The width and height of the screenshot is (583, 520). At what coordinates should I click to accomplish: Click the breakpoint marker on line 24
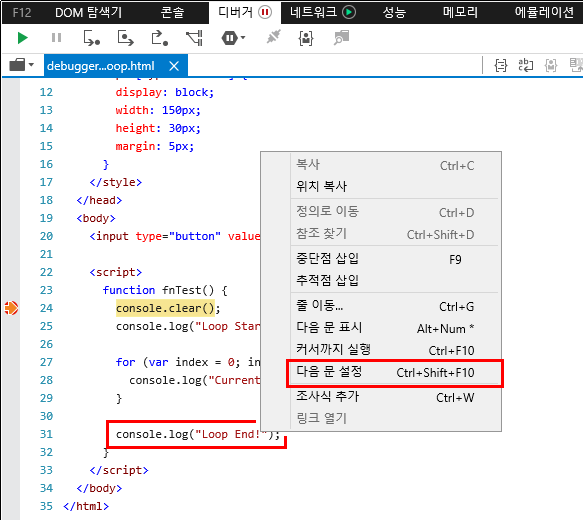(x=11, y=308)
